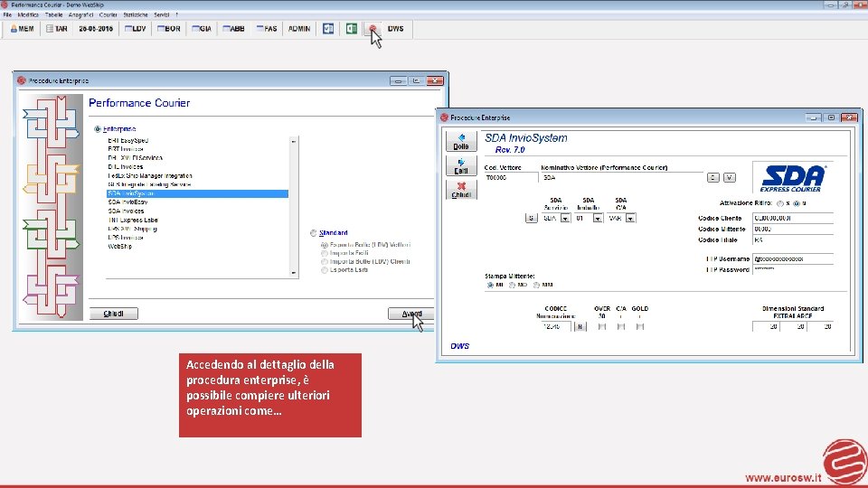
Task: Open the LDV toolbar button
Action: pyautogui.click(x=135, y=29)
